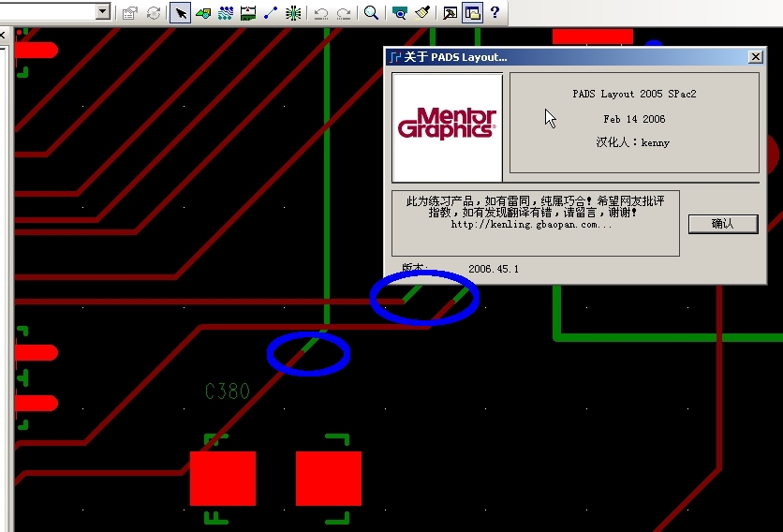Click the 汉化人:kenny text
Image resolution: width=783 pixels, height=532 pixels.
pos(633,143)
